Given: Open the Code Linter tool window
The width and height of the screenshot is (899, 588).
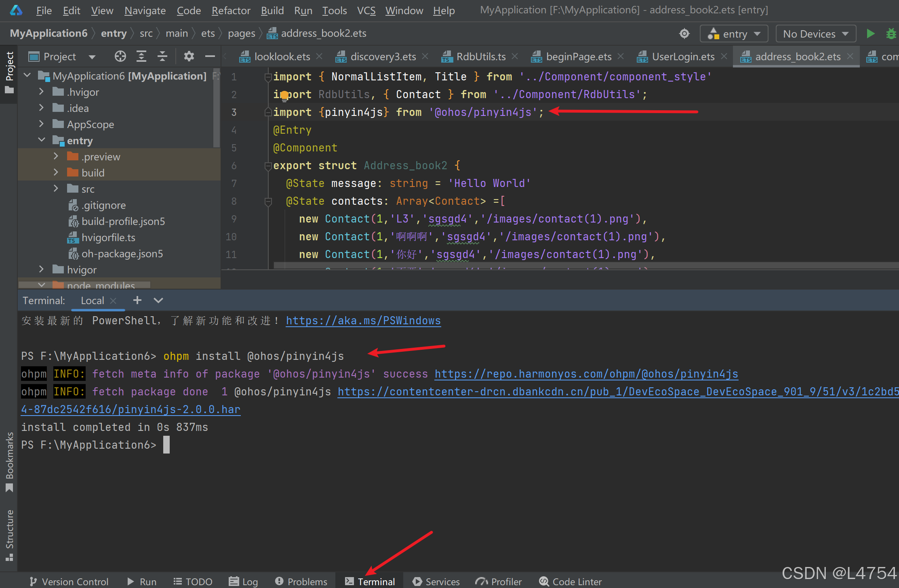Looking at the screenshot, I should pos(570,582).
